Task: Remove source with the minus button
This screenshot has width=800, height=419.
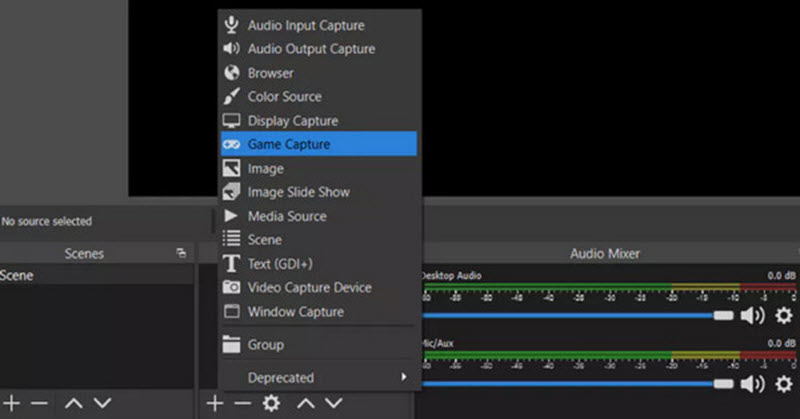Action: point(243,403)
